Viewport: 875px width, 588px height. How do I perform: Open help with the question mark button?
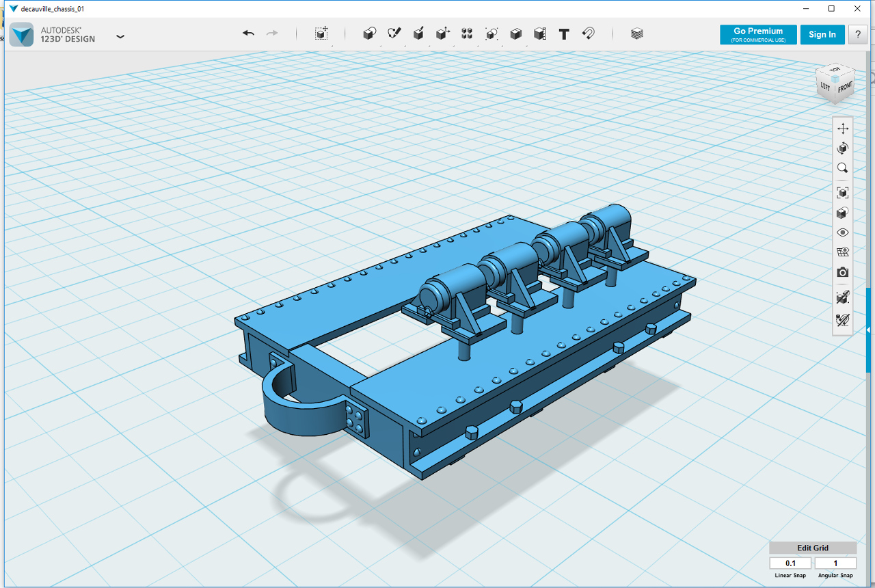pos(858,34)
